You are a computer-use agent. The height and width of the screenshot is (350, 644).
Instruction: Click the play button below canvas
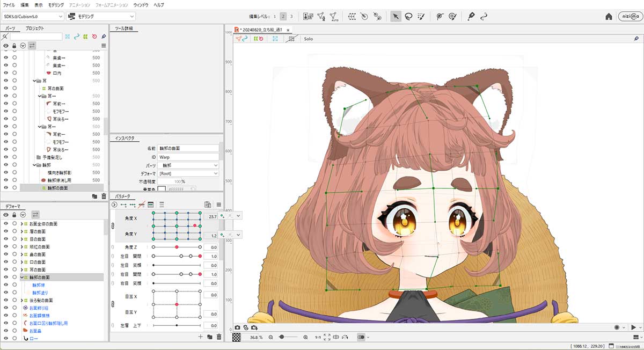pyautogui.click(x=634, y=327)
